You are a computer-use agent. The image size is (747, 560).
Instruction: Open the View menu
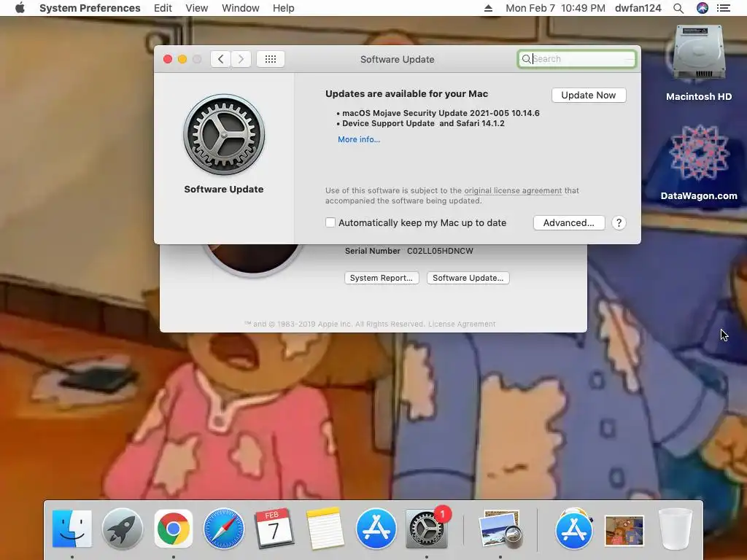pos(197,8)
